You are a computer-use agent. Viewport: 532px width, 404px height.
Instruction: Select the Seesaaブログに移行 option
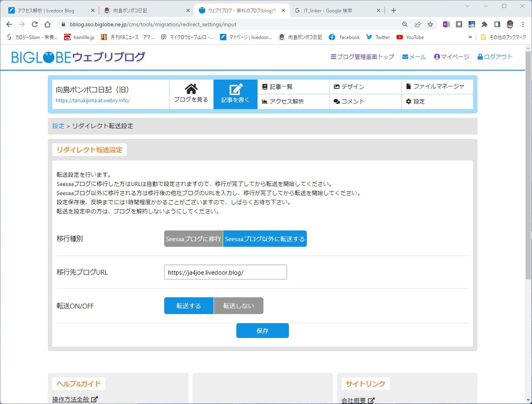pyautogui.click(x=193, y=239)
